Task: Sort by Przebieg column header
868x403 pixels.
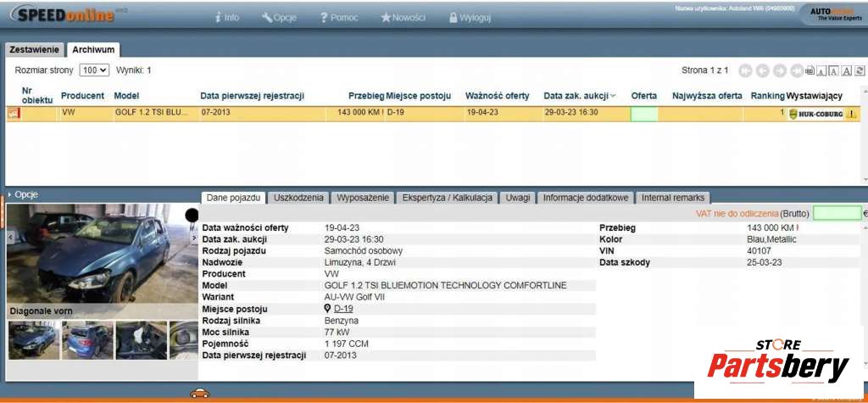Action: (366, 96)
